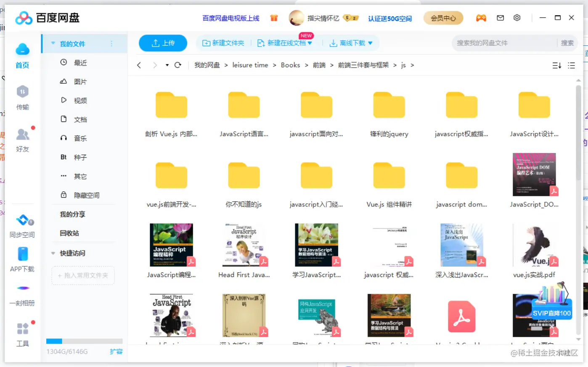This screenshot has width=588, height=367.
Task: Click the more options dots beside 我的文件
Action: [x=111, y=44]
